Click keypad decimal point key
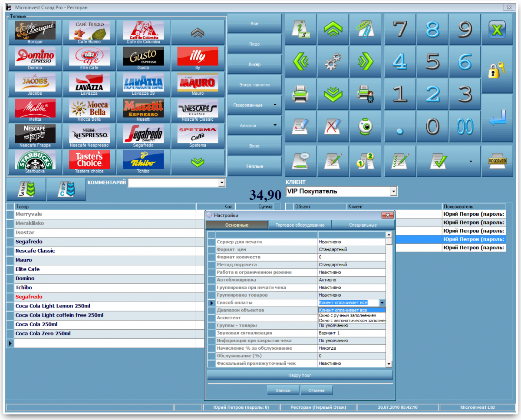This screenshot has height=420, width=521. click(x=400, y=126)
